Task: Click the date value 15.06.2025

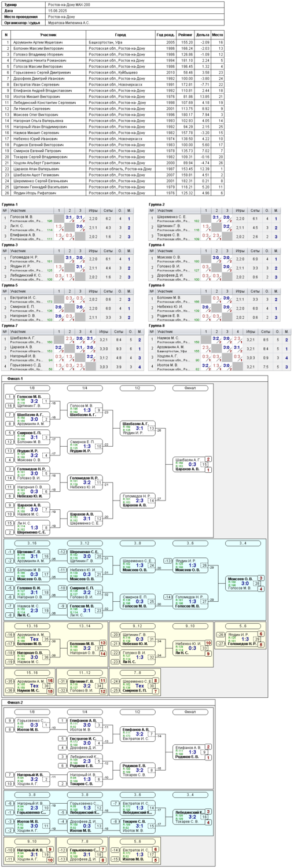Action: tap(57, 10)
